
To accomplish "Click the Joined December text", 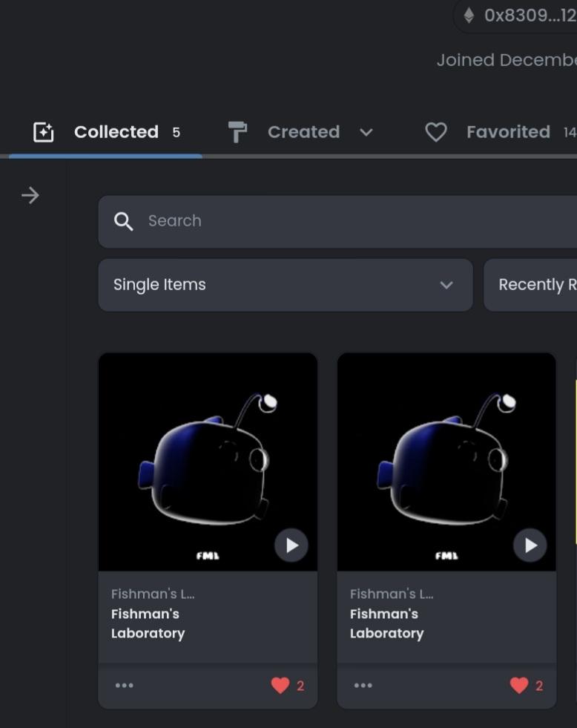I will coord(507,60).
